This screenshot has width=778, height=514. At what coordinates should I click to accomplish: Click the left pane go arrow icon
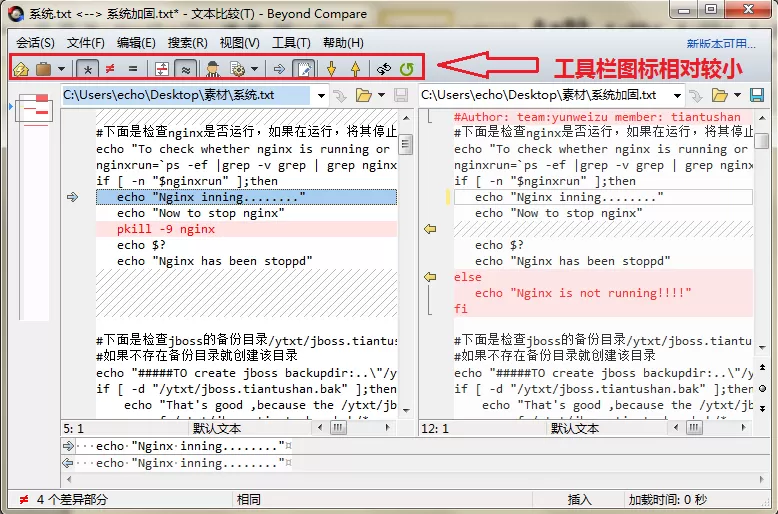point(340,95)
